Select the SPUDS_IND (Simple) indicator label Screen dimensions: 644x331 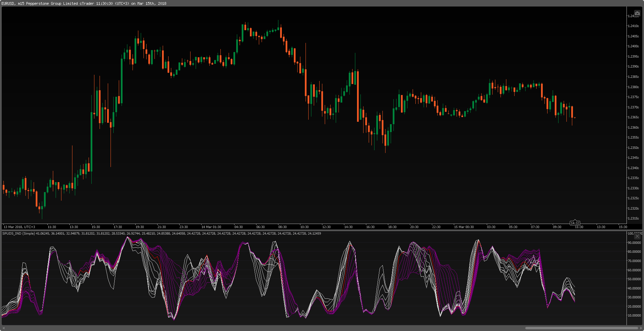pyautogui.click(x=19, y=234)
